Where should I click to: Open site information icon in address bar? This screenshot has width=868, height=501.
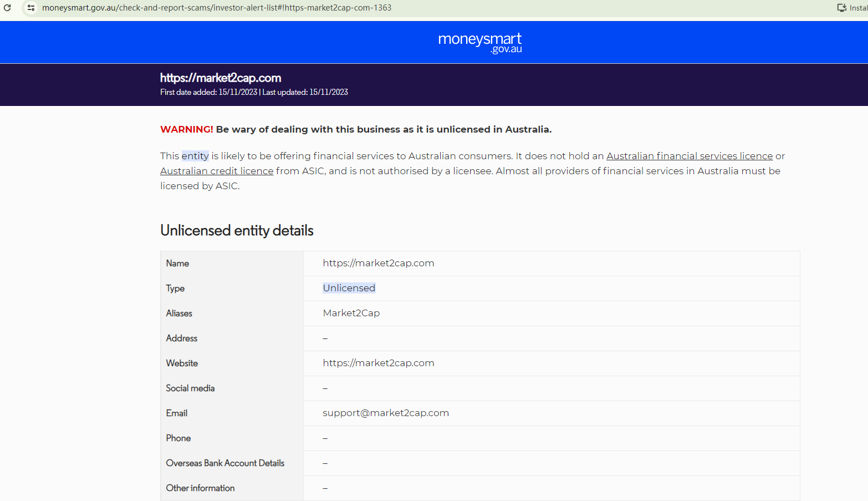(31, 8)
